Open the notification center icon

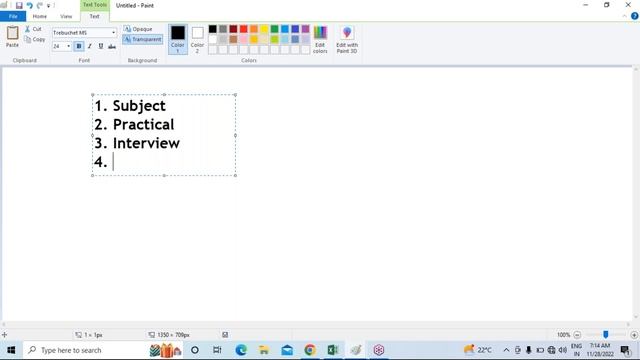[x=624, y=350]
